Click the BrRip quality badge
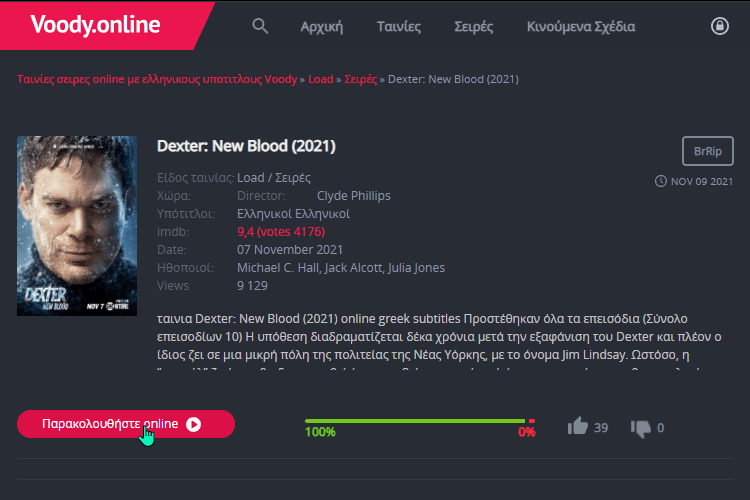750x500 pixels. point(707,151)
